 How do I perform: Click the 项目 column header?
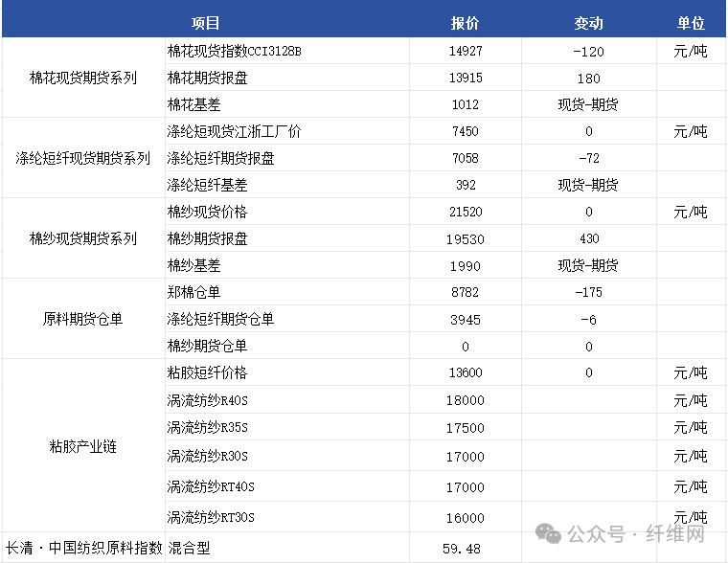click(205, 23)
